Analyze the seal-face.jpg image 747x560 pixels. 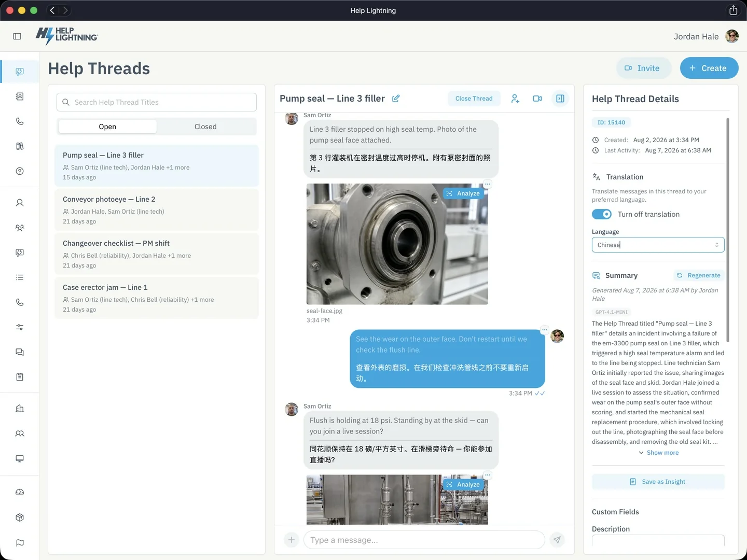(463, 193)
